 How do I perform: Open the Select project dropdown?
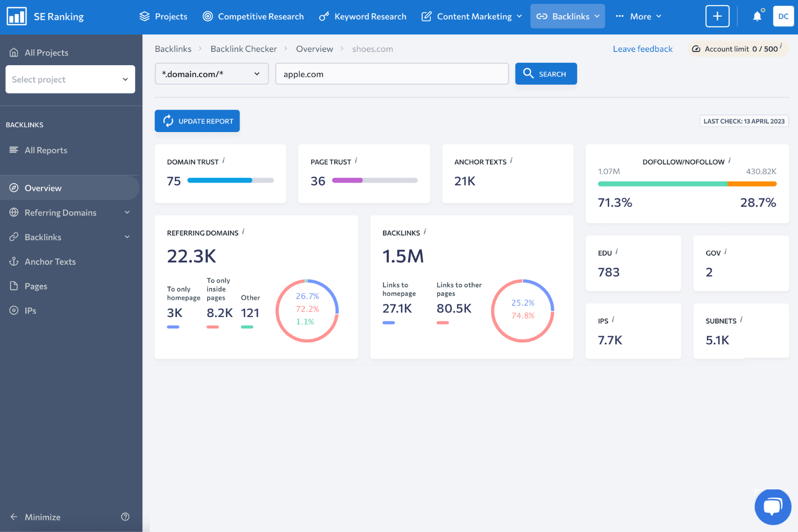[x=70, y=79]
